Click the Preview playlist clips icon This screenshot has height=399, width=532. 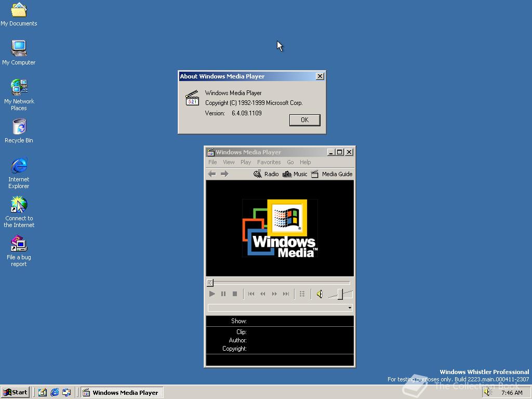point(302,294)
